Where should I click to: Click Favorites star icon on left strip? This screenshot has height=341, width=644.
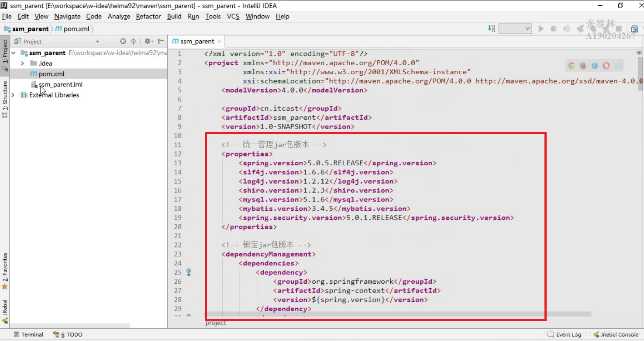click(x=5, y=287)
